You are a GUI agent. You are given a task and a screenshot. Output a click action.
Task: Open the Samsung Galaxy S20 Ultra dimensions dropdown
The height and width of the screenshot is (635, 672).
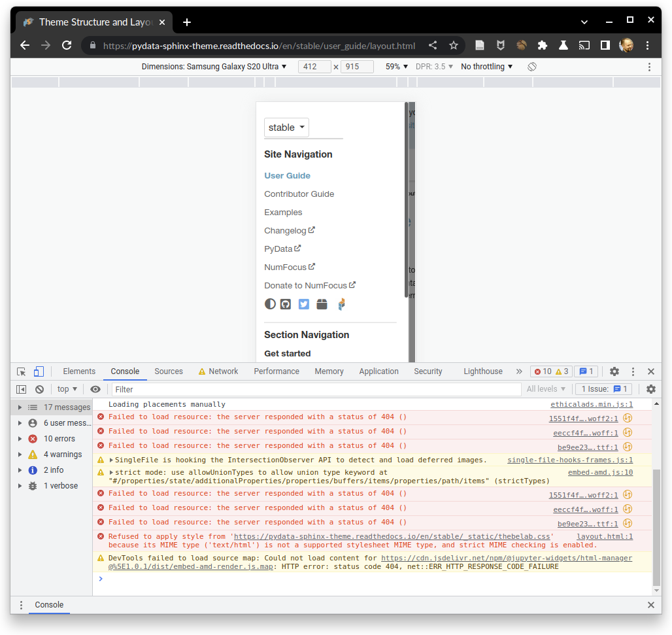click(214, 66)
